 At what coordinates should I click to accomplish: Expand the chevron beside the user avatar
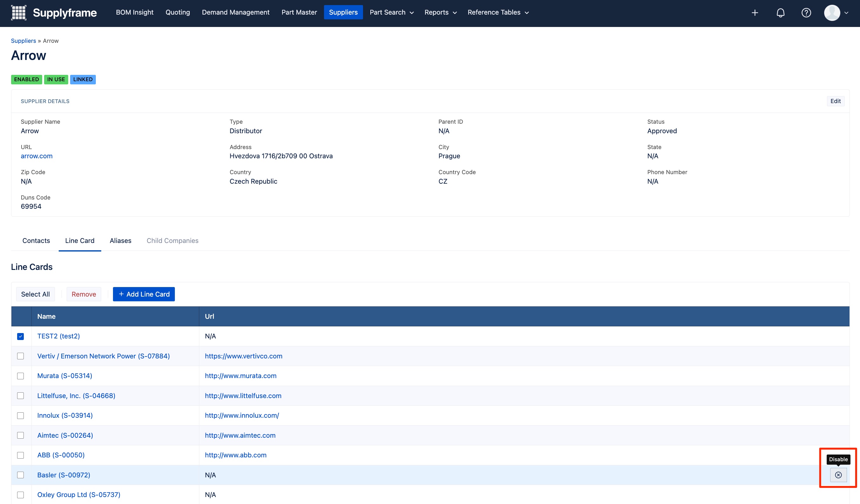846,13
